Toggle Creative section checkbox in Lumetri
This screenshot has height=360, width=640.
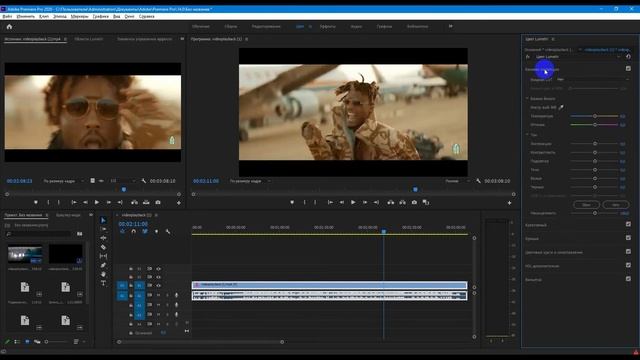628,224
